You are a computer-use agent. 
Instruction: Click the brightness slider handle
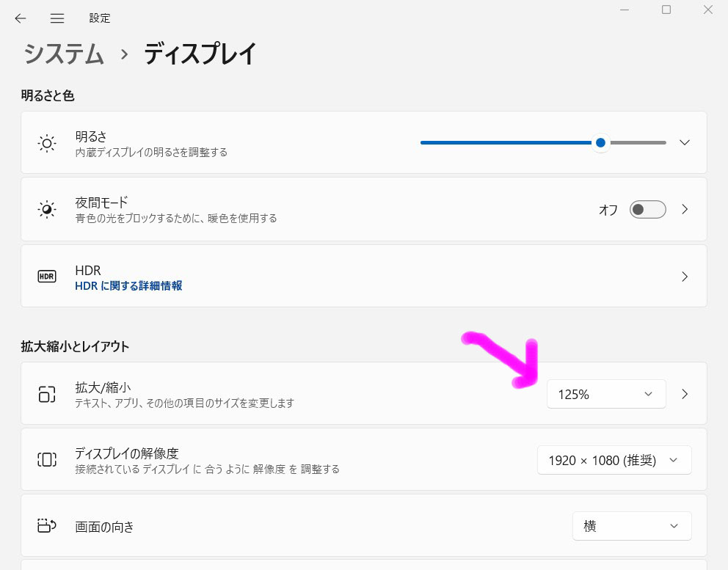[x=600, y=142]
